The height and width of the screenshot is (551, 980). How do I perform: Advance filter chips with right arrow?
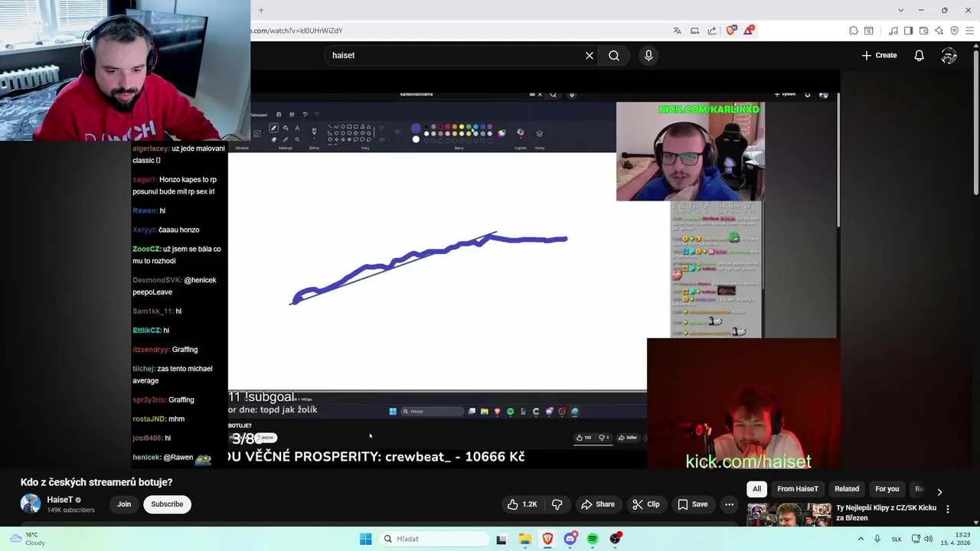click(939, 491)
